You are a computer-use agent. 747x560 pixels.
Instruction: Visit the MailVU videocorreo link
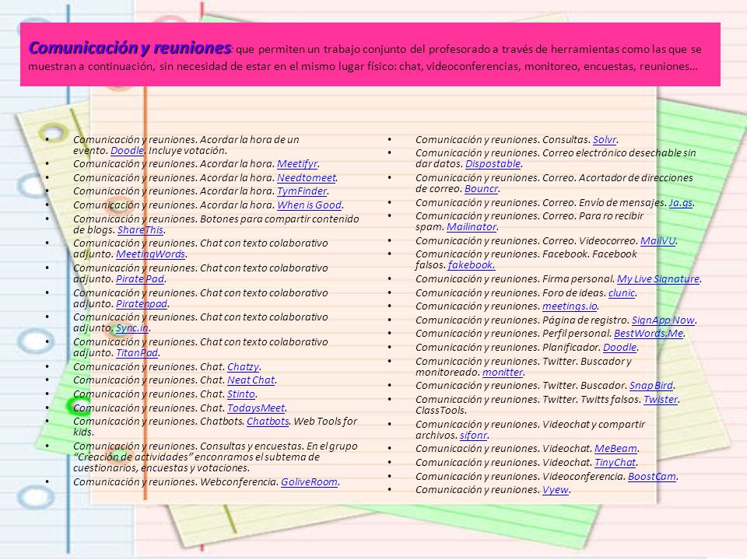pyautogui.click(x=658, y=240)
